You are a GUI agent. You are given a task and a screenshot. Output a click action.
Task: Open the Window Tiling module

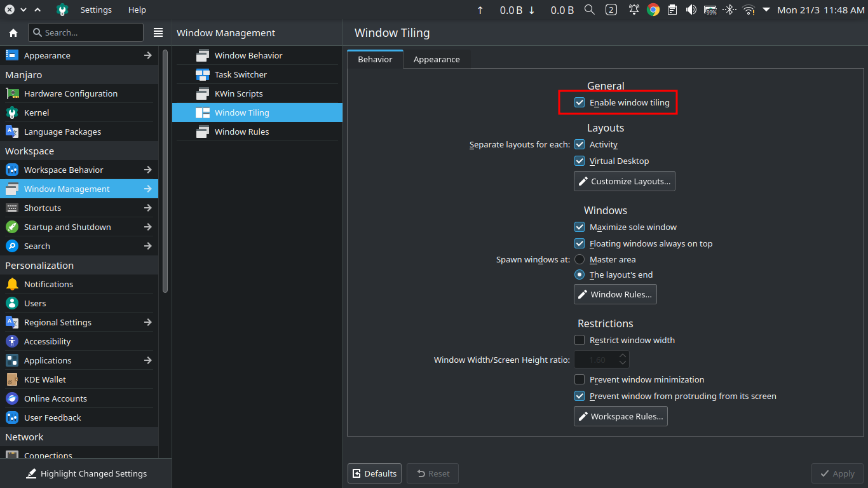click(257, 112)
